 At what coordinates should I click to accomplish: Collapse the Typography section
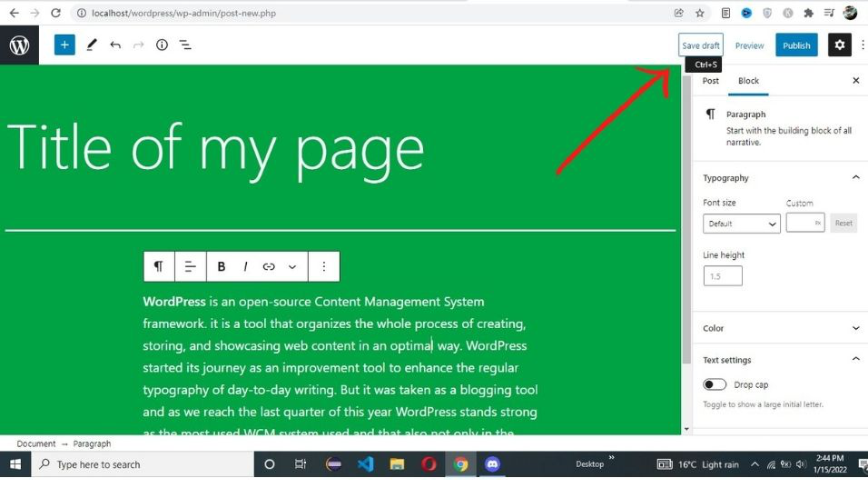[780, 178]
